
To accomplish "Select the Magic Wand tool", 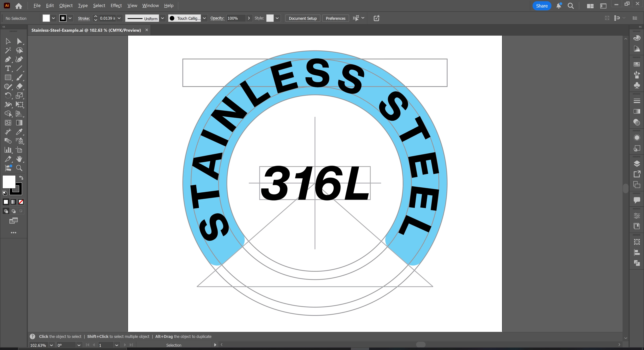I will (8, 50).
